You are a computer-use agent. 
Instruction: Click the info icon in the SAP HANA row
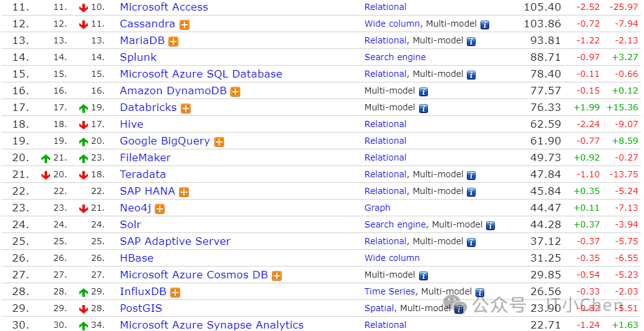[471, 192]
